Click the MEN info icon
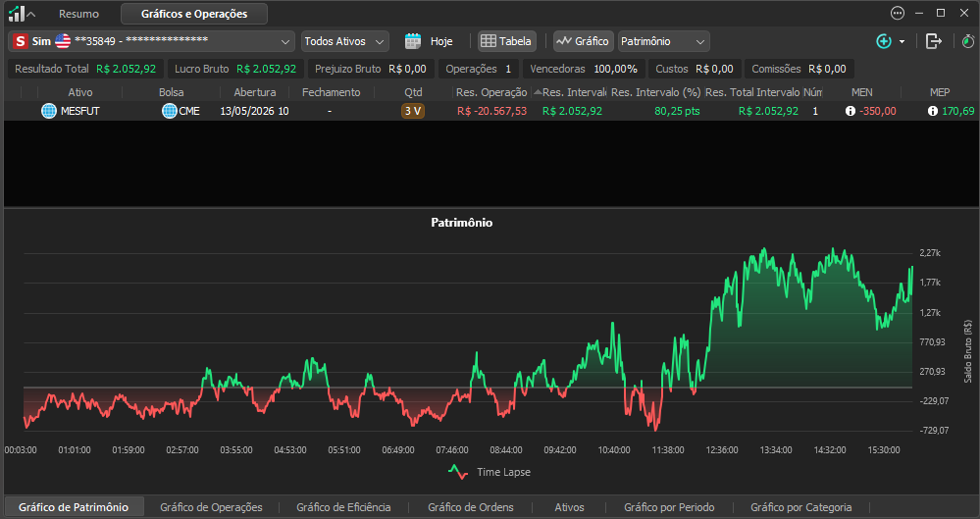This screenshot has height=519, width=980. click(850, 111)
